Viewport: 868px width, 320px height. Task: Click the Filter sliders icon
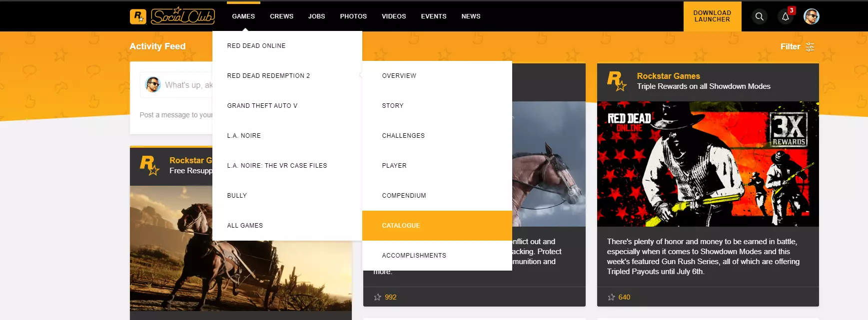[810, 46]
